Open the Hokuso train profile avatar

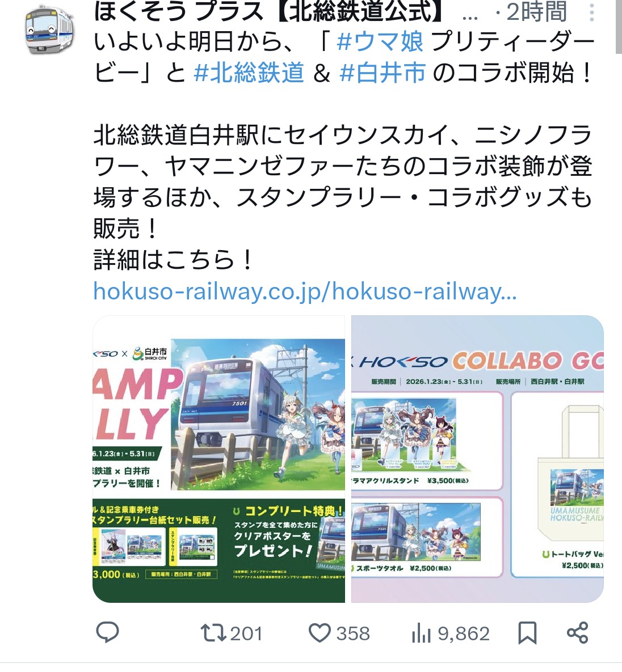tap(48, 29)
